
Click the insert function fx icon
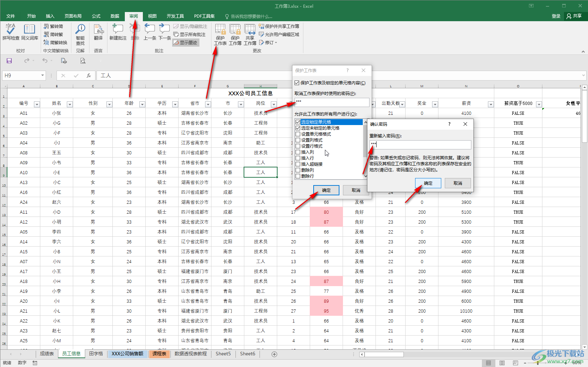coord(89,76)
